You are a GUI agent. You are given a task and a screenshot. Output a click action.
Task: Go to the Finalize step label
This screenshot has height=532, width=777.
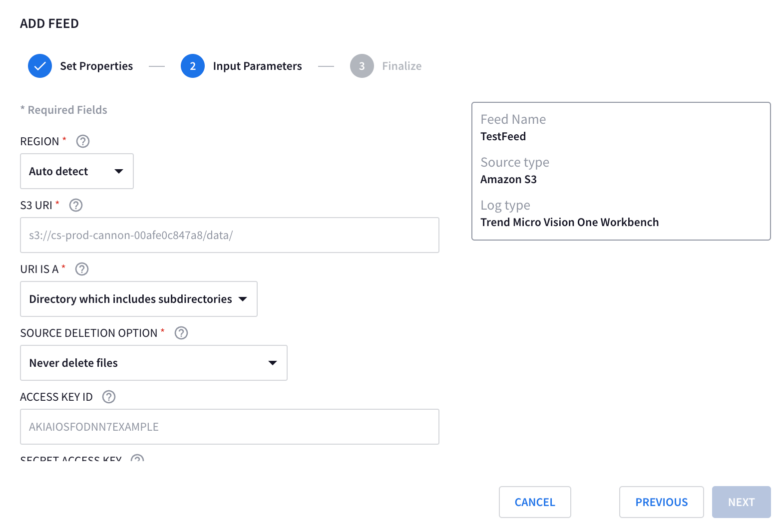coord(401,66)
